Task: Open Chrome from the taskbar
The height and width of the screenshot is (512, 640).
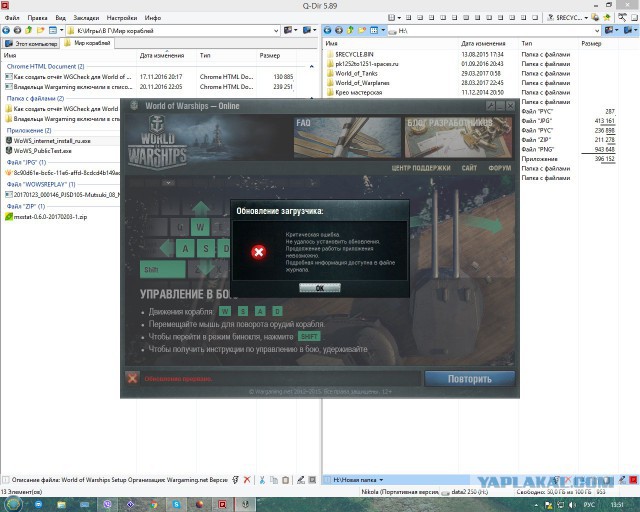Action: click(x=153, y=505)
